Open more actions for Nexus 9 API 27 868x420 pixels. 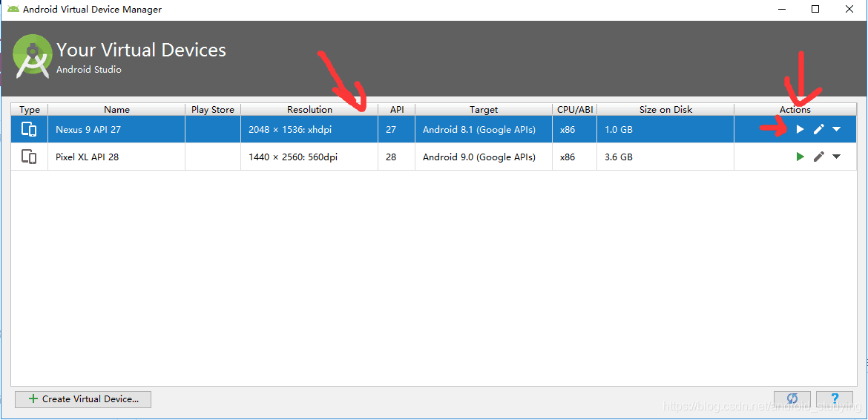[x=836, y=129]
